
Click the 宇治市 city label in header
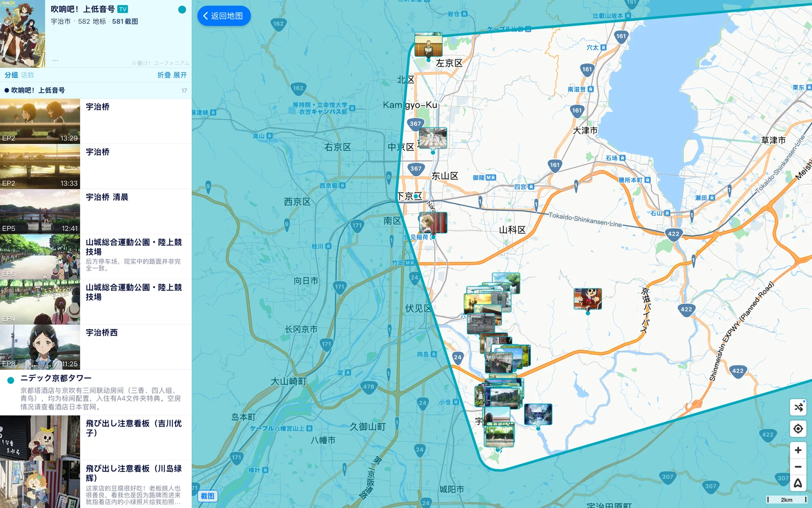pyautogui.click(x=60, y=21)
